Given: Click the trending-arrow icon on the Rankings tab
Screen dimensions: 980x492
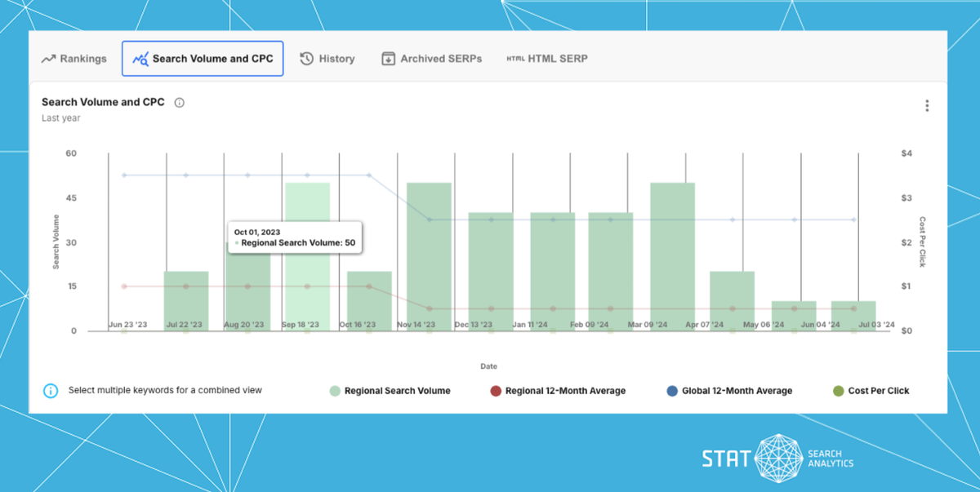Looking at the screenshot, I should (49, 58).
